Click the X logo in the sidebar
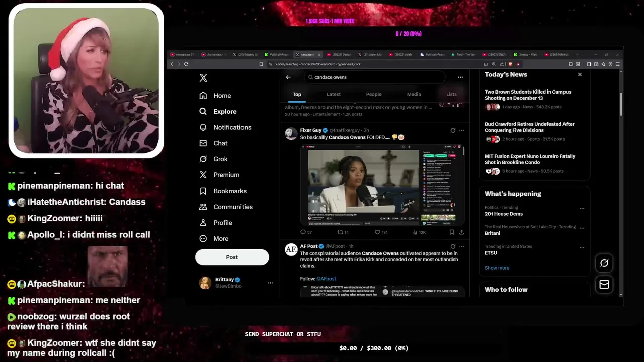This screenshot has height=362, width=644. pos(203,78)
